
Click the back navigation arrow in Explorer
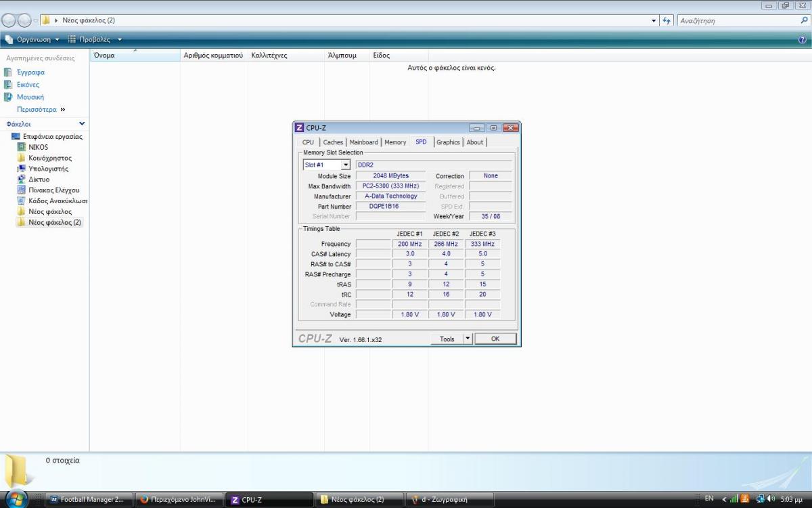click(9, 20)
